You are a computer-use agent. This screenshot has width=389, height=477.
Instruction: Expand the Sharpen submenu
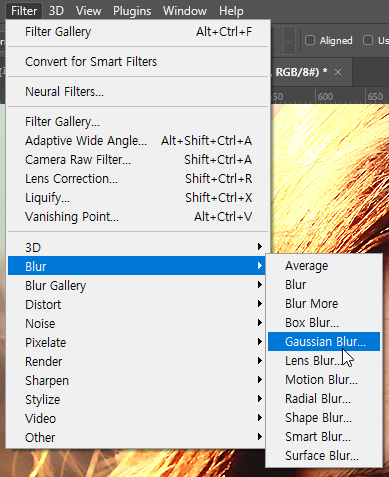(138, 380)
